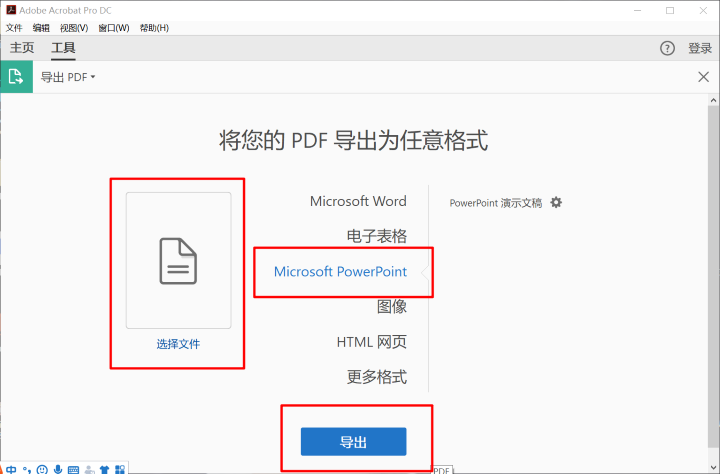Open the 编辑 menu
The width and height of the screenshot is (720, 474).
click(41, 28)
